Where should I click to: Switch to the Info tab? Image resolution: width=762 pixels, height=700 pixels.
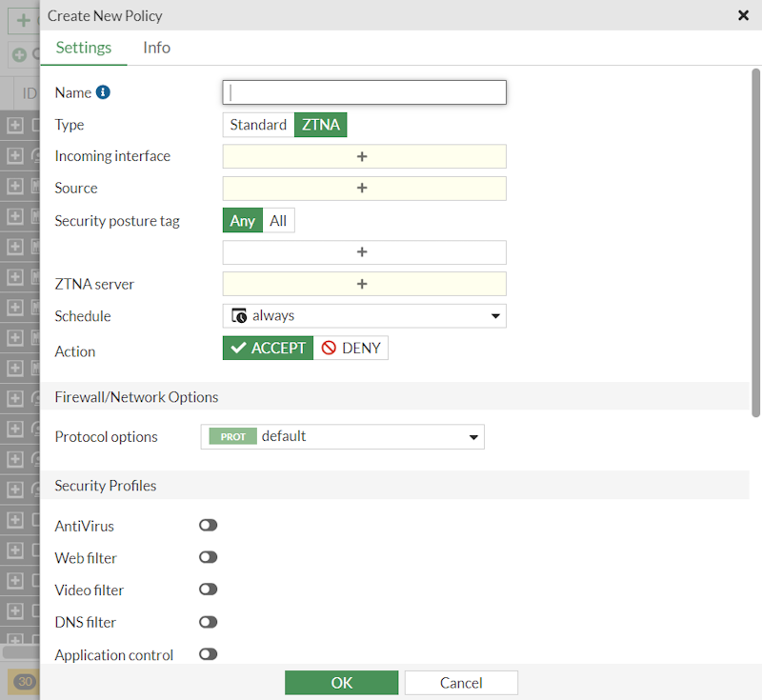(x=156, y=47)
